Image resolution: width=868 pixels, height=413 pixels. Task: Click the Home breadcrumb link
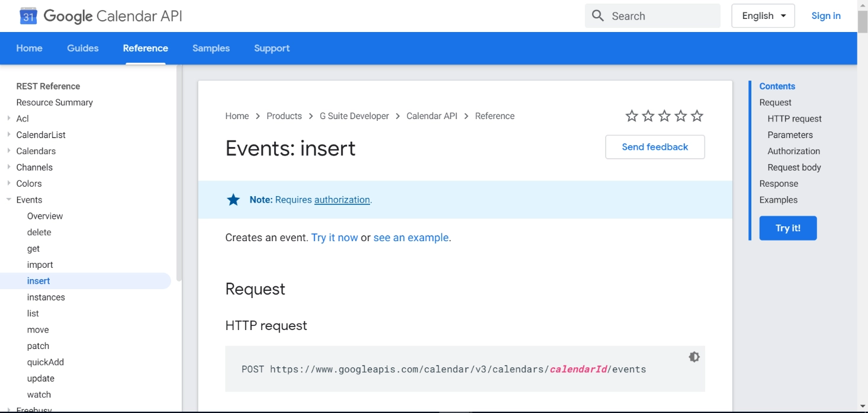[237, 116]
